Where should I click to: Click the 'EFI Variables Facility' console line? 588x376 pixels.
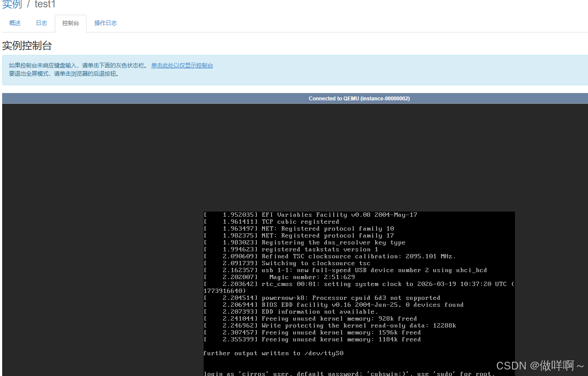pos(310,215)
